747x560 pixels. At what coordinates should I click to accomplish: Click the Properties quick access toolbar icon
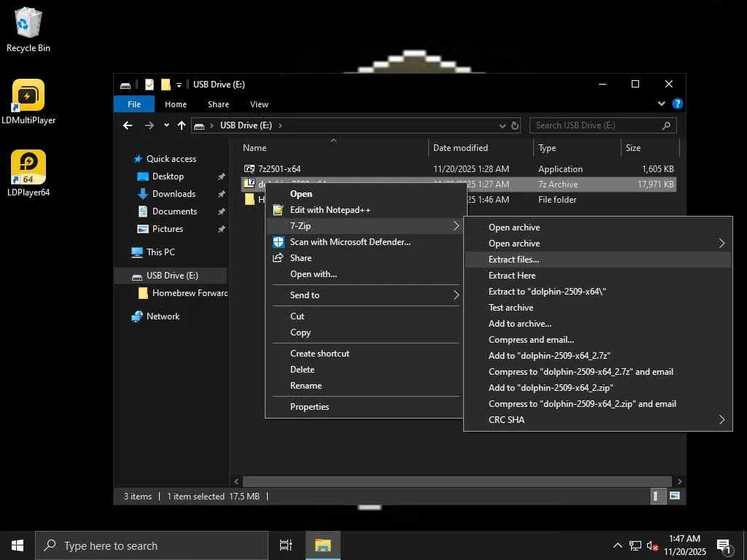pyautogui.click(x=150, y=85)
